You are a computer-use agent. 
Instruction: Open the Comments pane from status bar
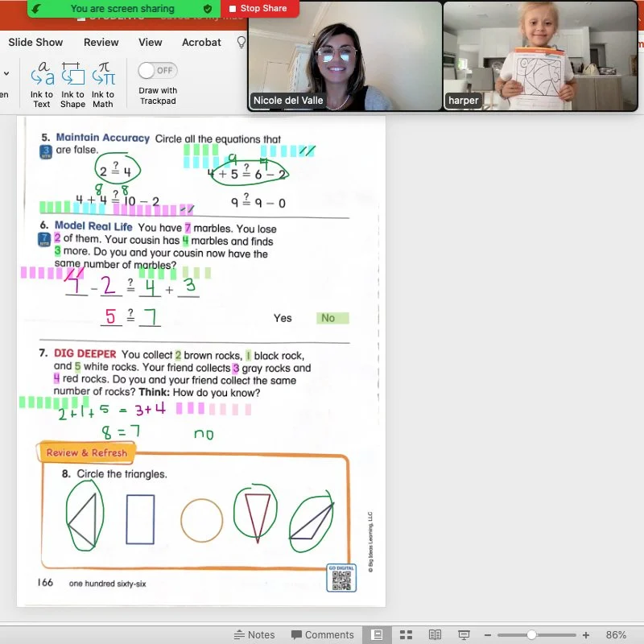click(x=323, y=634)
